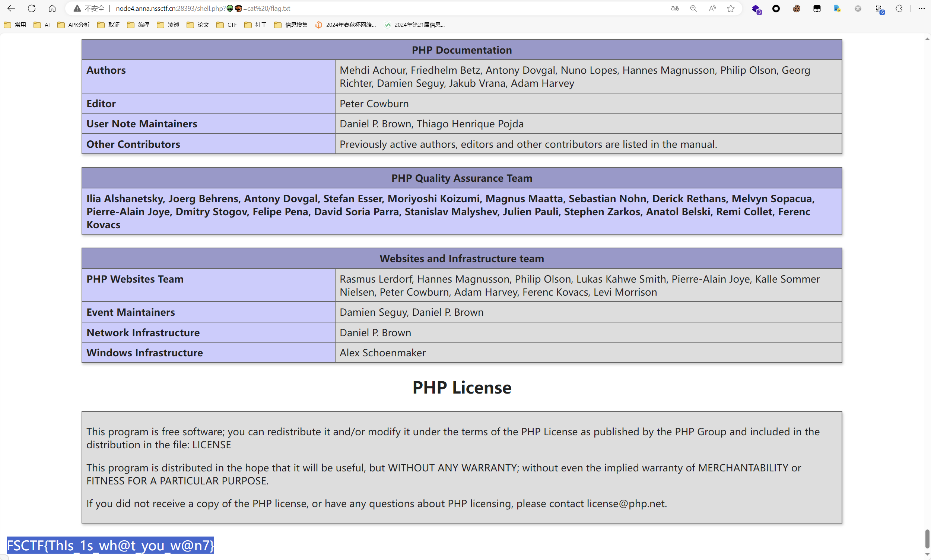The height and width of the screenshot is (560, 931).
Task: Click the scrollbar up arrow
Action: tap(927, 39)
